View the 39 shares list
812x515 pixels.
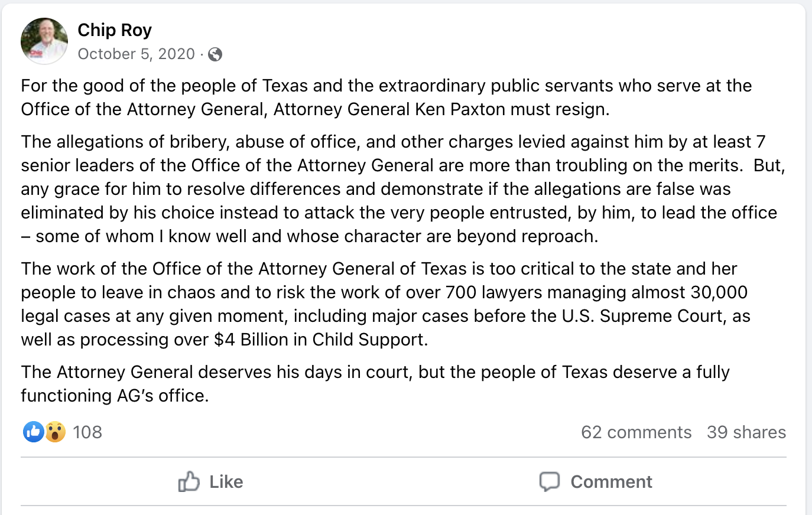(746, 432)
